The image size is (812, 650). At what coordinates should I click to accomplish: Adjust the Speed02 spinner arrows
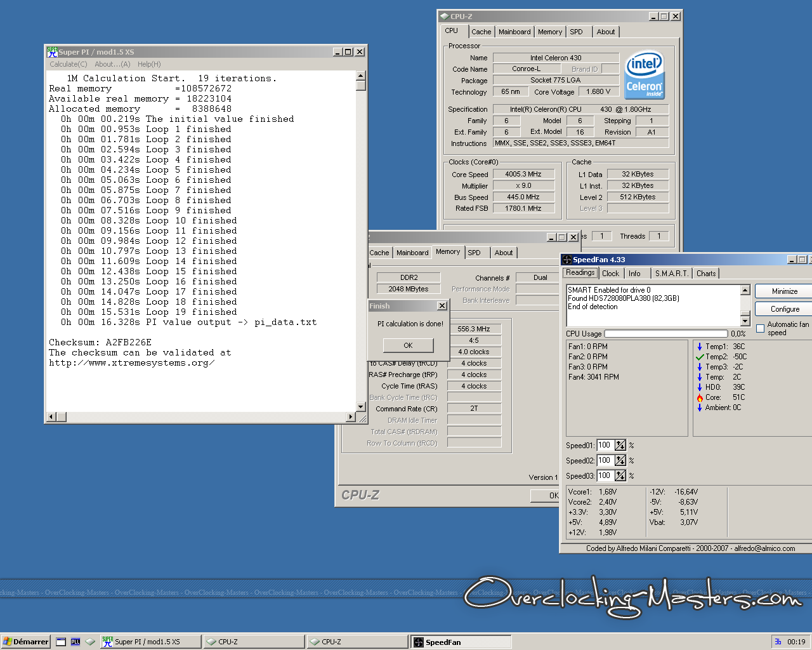click(x=620, y=461)
